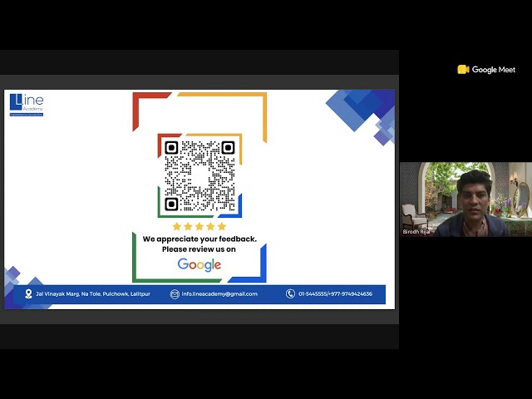
Task: Click 'Please review us on' text
Action: (199, 249)
